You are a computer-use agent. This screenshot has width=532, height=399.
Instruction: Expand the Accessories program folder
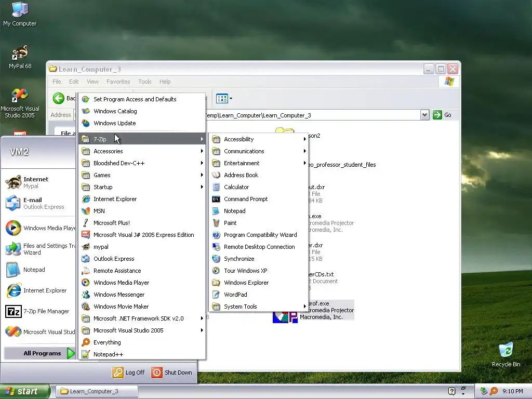(142, 151)
